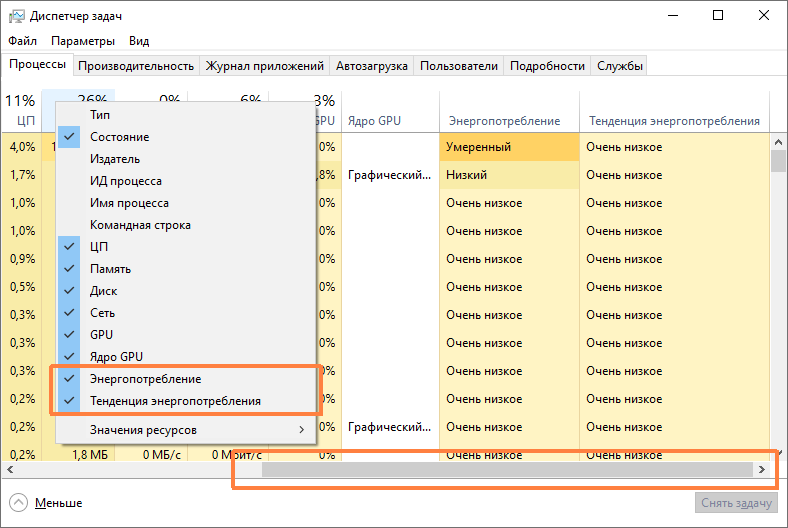The image size is (788, 528).
Task: Click the horizontal scrollbar right arrow
Action: coord(761,469)
